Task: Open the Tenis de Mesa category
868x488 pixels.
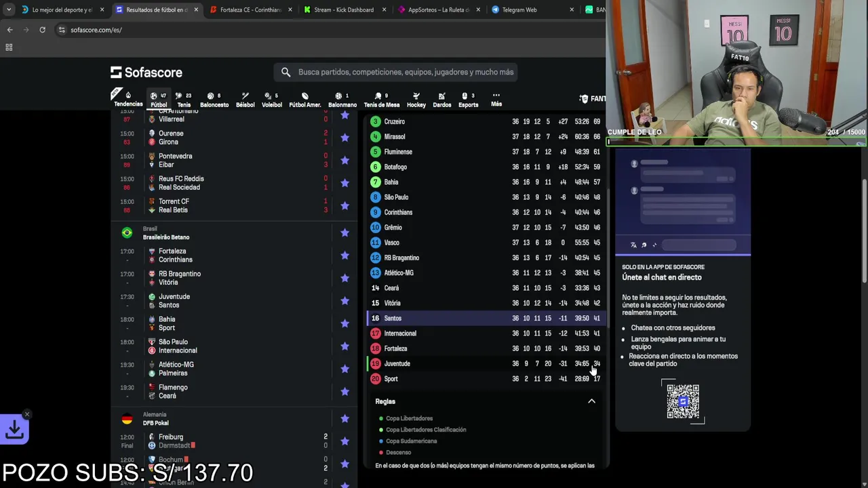Action: click(382, 99)
